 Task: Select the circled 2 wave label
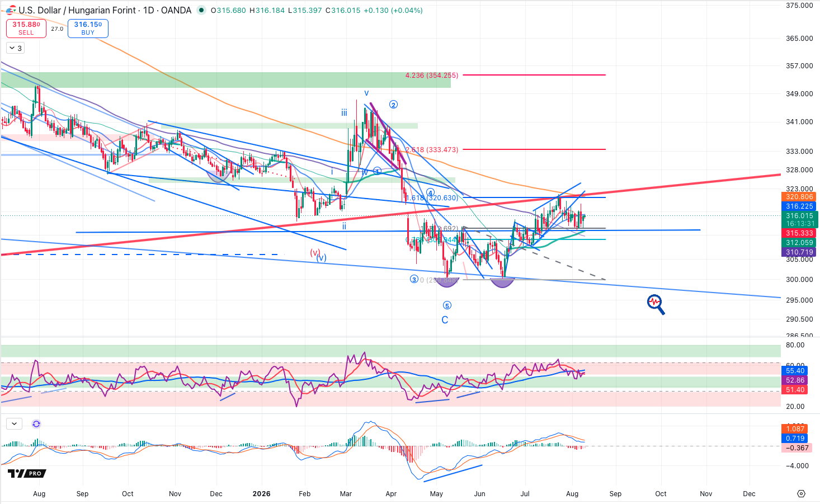(393, 105)
